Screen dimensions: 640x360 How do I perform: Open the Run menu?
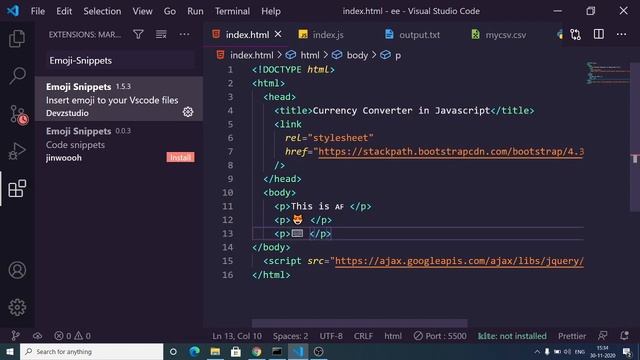click(195, 11)
